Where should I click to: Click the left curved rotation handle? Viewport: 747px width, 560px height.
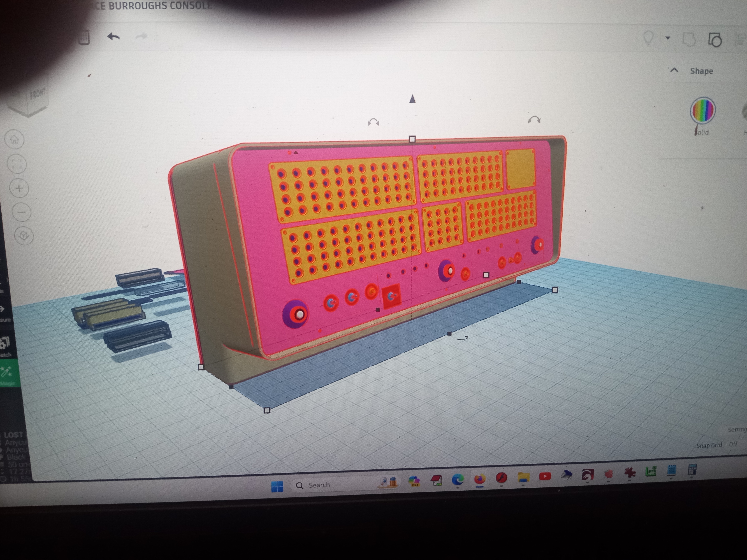pos(373,122)
